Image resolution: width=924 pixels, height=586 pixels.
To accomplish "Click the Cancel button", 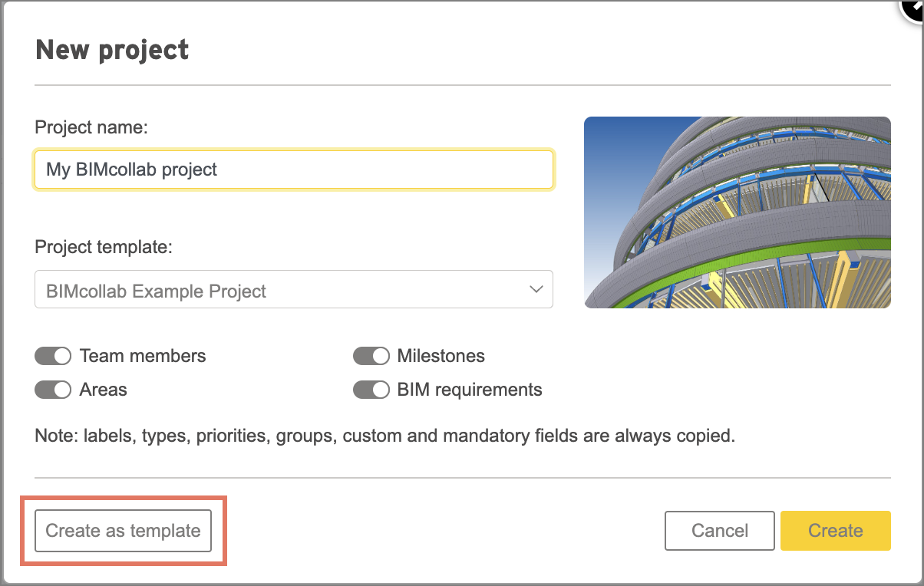I will tap(720, 531).
